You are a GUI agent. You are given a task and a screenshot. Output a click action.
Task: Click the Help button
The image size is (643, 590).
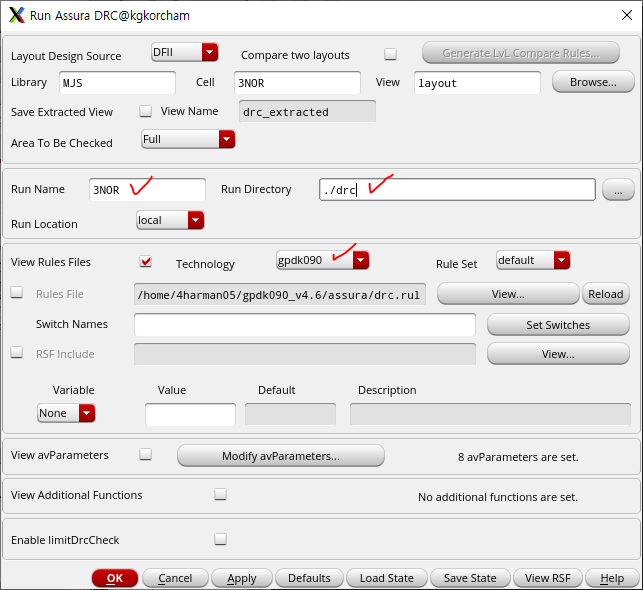(x=612, y=578)
